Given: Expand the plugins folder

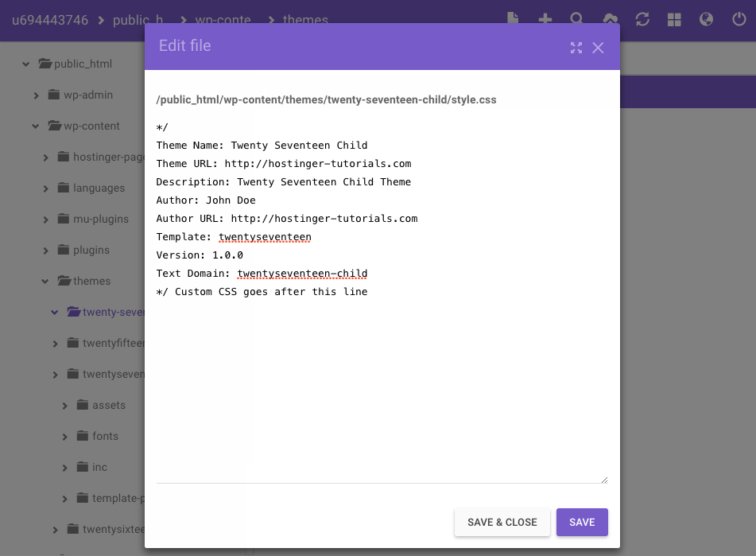Looking at the screenshot, I should (x=45, y=250).
